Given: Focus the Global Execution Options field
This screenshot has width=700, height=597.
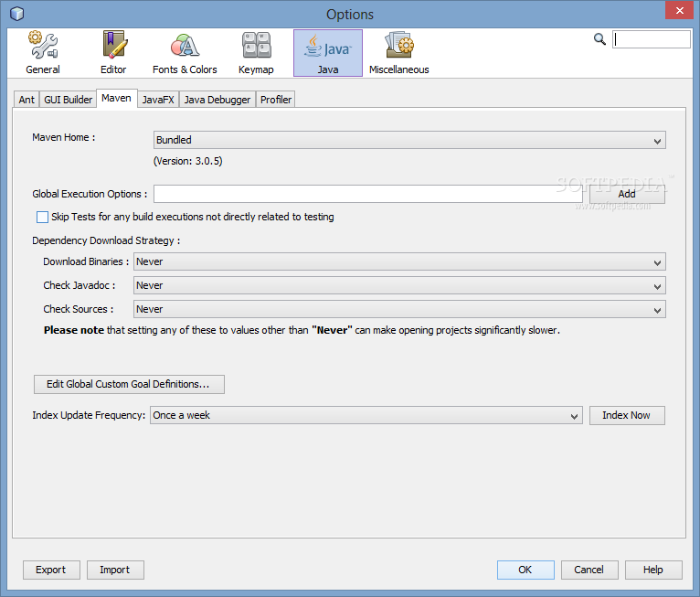Looking at the screenshot, I should point(368,194).
